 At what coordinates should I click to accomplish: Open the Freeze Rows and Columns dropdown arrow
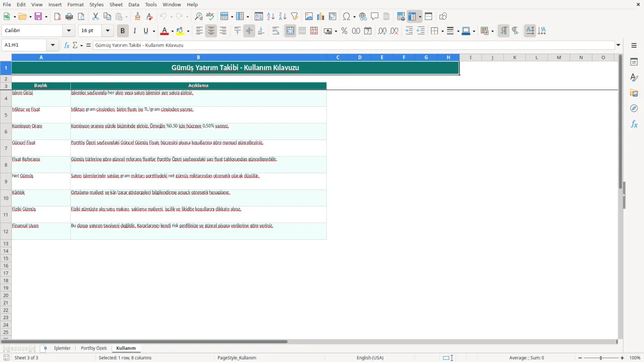[x=420, y=17]
